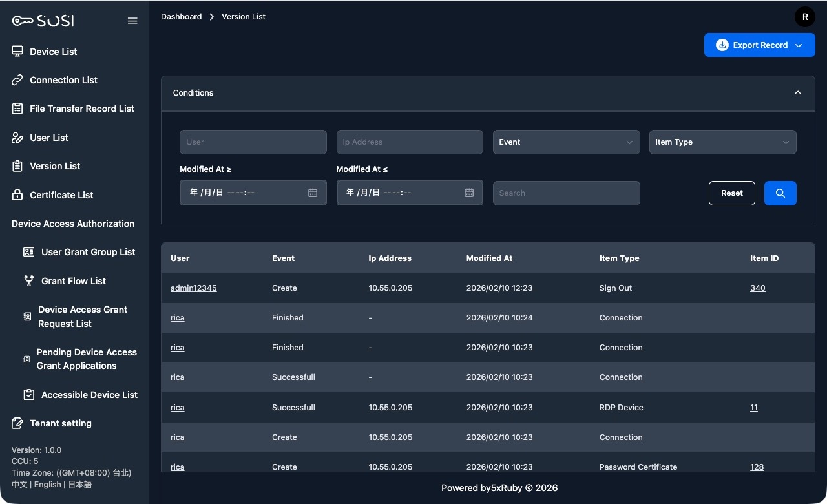Screen dimensions: 827x504
Task: Toggle the sidebar hamburger menu icon
Action: [x=132, y=21]
